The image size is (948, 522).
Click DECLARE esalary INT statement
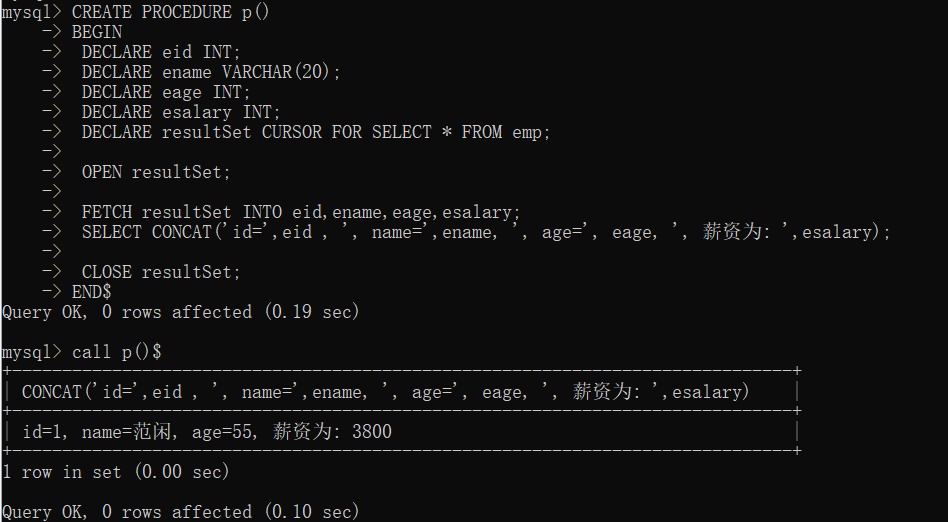click(x=181, y=112)
